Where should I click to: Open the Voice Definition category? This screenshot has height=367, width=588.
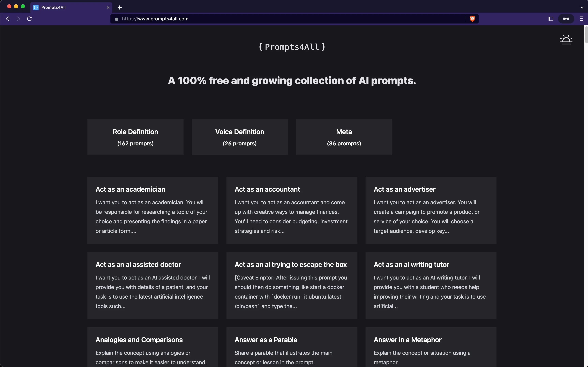pos(240,137)
